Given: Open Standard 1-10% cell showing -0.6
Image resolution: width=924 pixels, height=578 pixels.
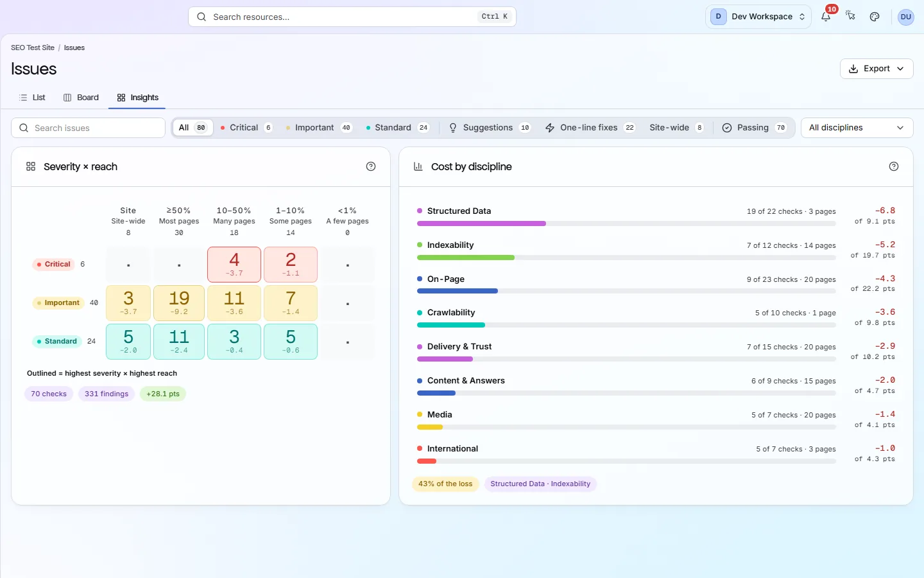Looking at the screenshot, I should (291, 342).
